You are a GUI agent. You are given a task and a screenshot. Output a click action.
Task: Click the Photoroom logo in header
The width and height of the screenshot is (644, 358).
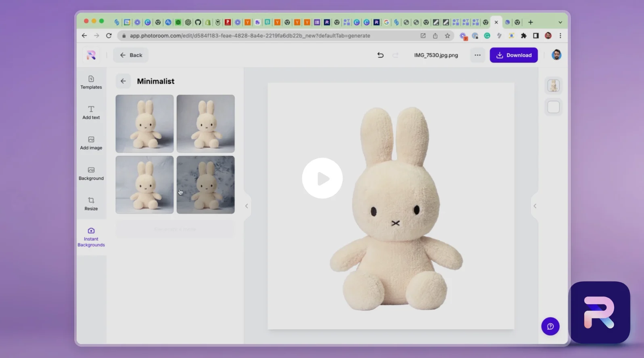[x=91, y=55]
